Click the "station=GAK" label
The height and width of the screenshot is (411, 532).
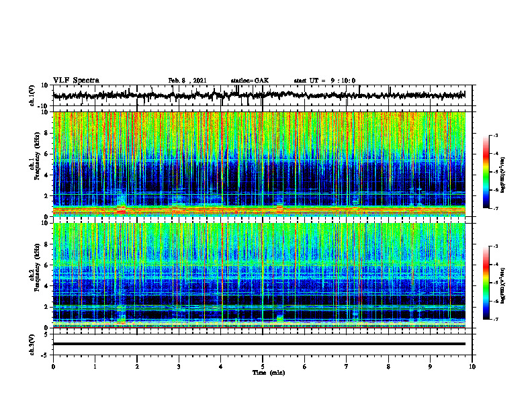click(250, 81)
